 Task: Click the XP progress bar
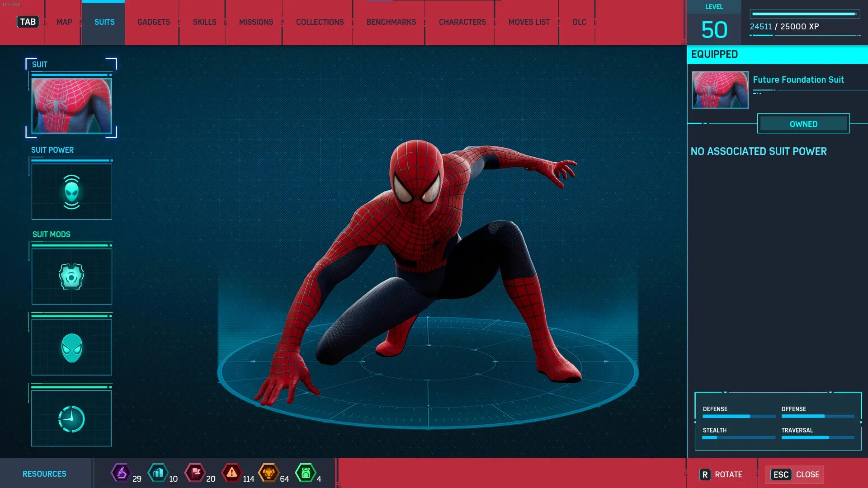pyautogui.click(x=805, y=14)
